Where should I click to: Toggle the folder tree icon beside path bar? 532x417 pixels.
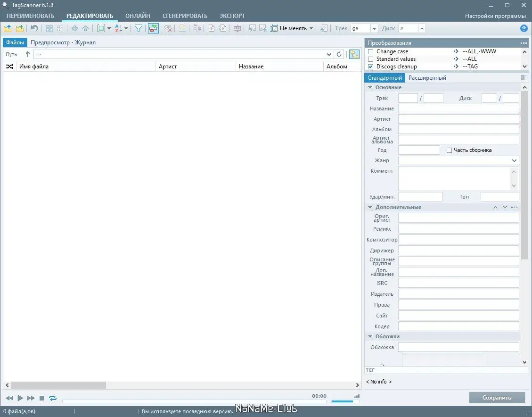click(354, 54)
